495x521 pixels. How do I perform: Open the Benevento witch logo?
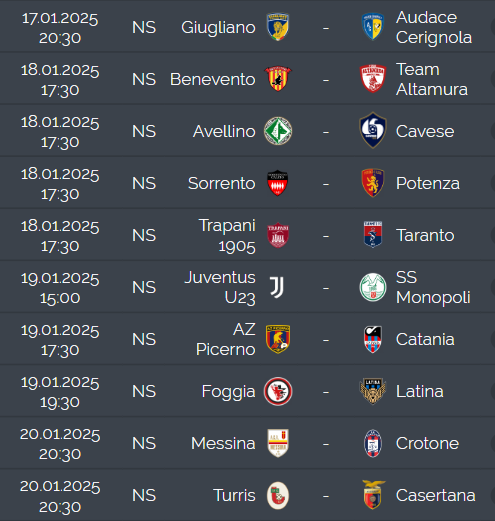coord(278,79)
